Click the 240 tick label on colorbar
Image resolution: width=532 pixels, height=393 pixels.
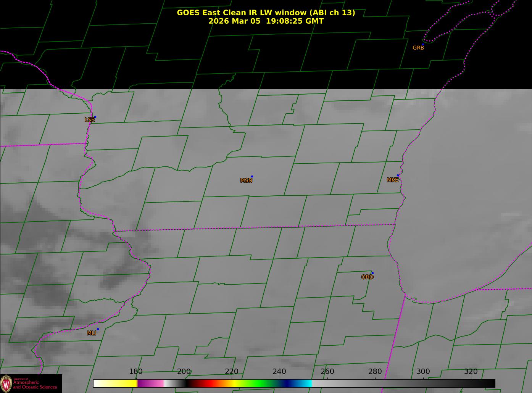click(x=279, y=372)
